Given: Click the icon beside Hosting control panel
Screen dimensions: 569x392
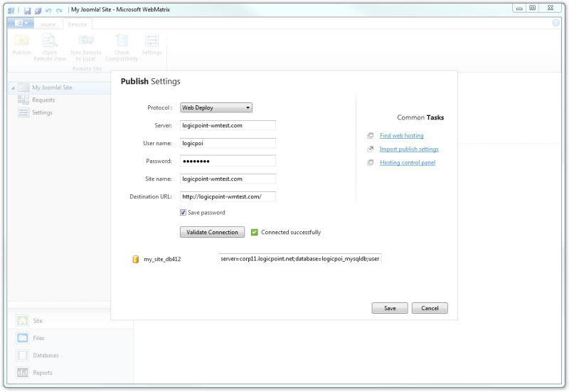Looking at the screenshot, I should pyautogui.click(x=370, y=162).
